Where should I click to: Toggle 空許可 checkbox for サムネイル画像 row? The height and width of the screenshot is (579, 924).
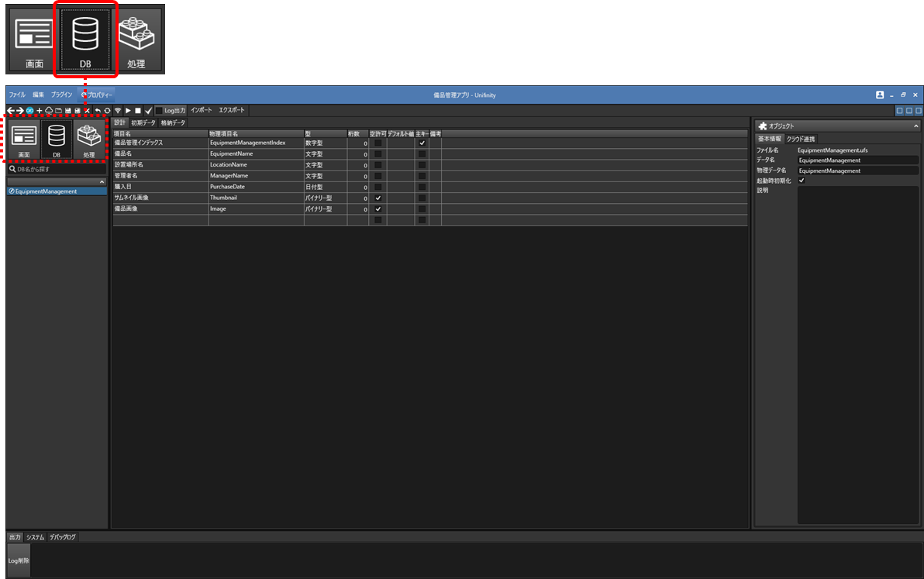click(x=378, y=198)
